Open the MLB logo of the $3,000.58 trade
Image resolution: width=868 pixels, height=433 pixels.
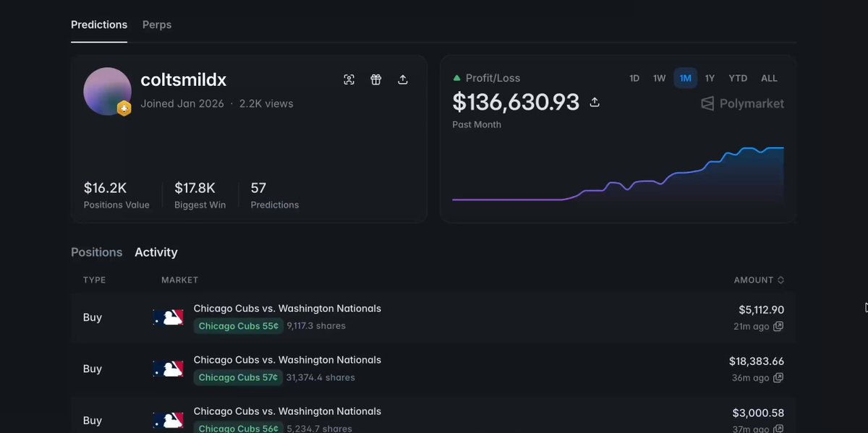(x=168, y=420)
